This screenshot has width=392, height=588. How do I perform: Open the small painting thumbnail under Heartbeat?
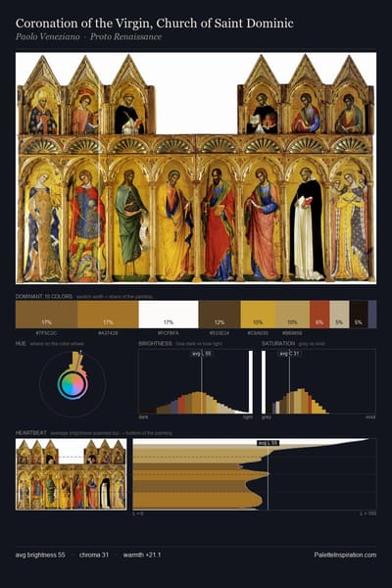pos(71,474)
